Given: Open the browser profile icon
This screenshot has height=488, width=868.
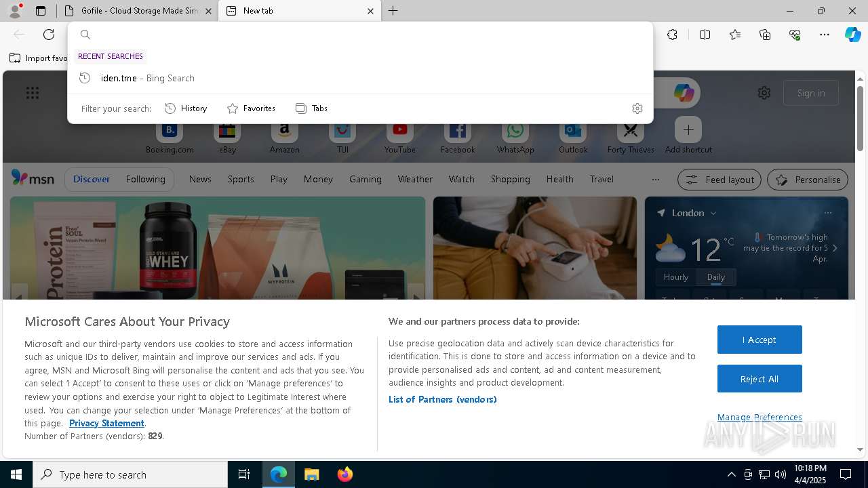Looking at the screenshot, I should pyautogui.click(x=14, y=11).
